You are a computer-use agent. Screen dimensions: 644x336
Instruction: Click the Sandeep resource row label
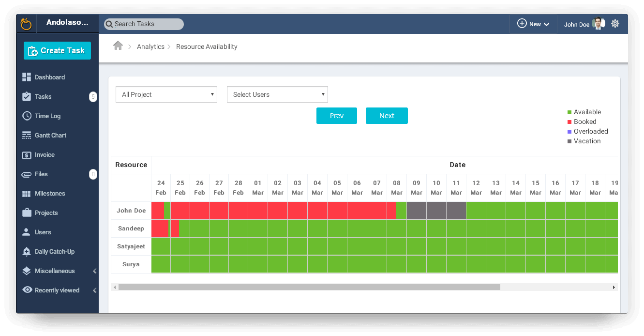click(x=131, y=229)
